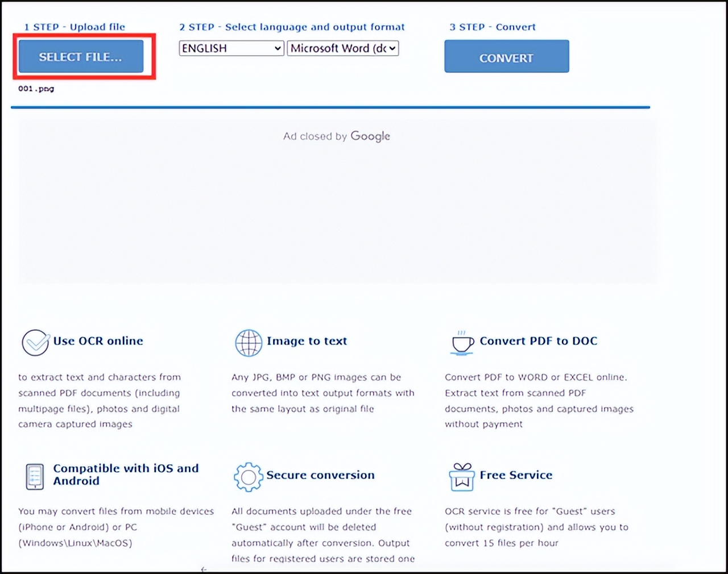Image resolution: width=728 pixels, height=574 pixels.
Task: Click the mobile device icon for iOS and Android
Action: 35,476
